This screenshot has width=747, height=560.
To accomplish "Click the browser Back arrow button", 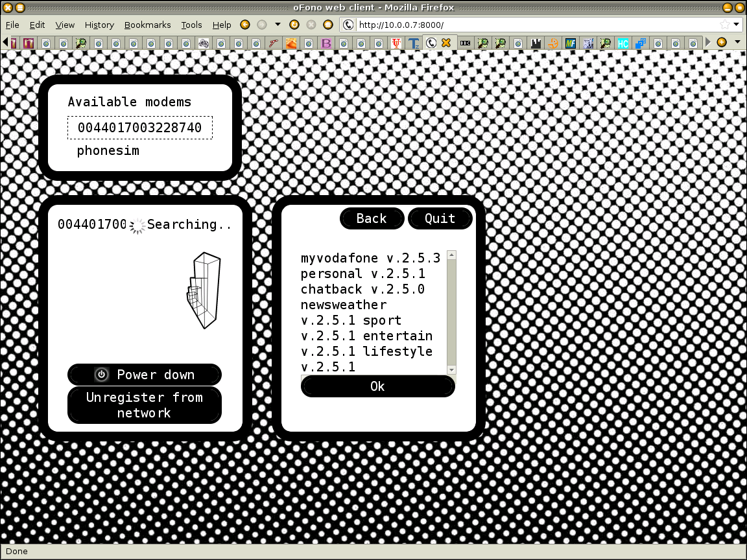I will click(x=245, y=25).
